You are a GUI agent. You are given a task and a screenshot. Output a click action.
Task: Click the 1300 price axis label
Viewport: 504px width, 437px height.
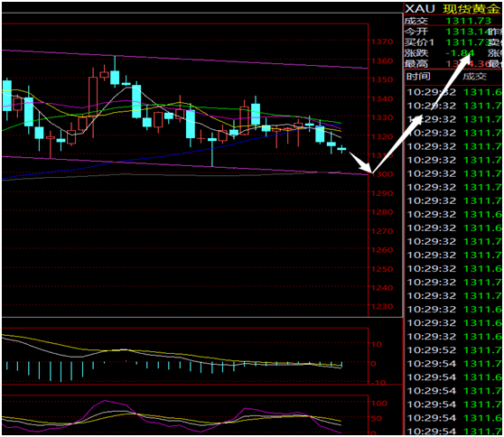click(x=382, y=174)
